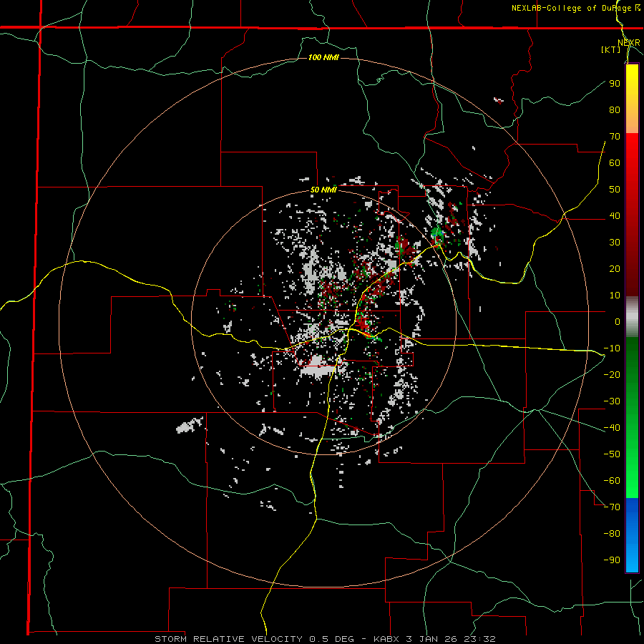644x644 pixels.
Task: Click the 60 value on velocity scale
Action: 615,162
